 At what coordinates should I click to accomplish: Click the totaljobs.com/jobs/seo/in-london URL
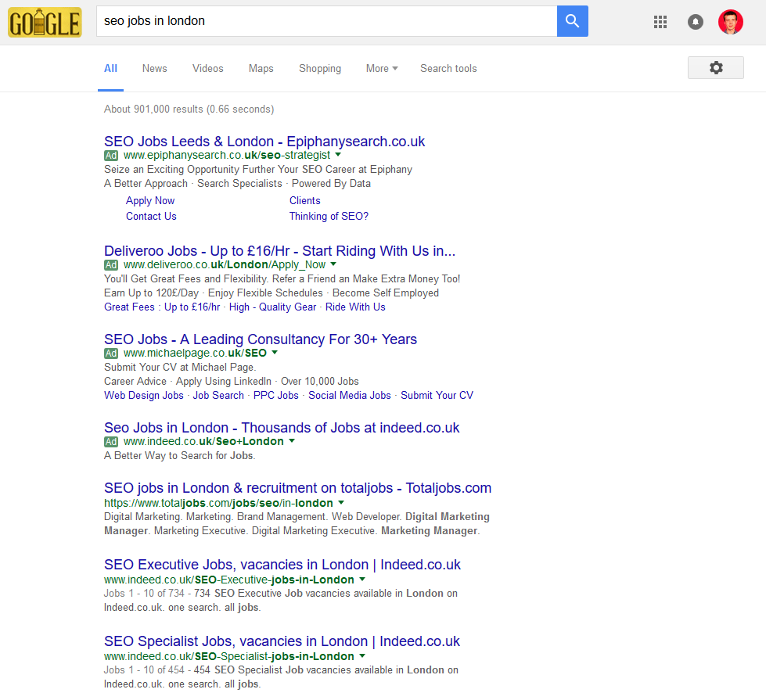point(218,503)
